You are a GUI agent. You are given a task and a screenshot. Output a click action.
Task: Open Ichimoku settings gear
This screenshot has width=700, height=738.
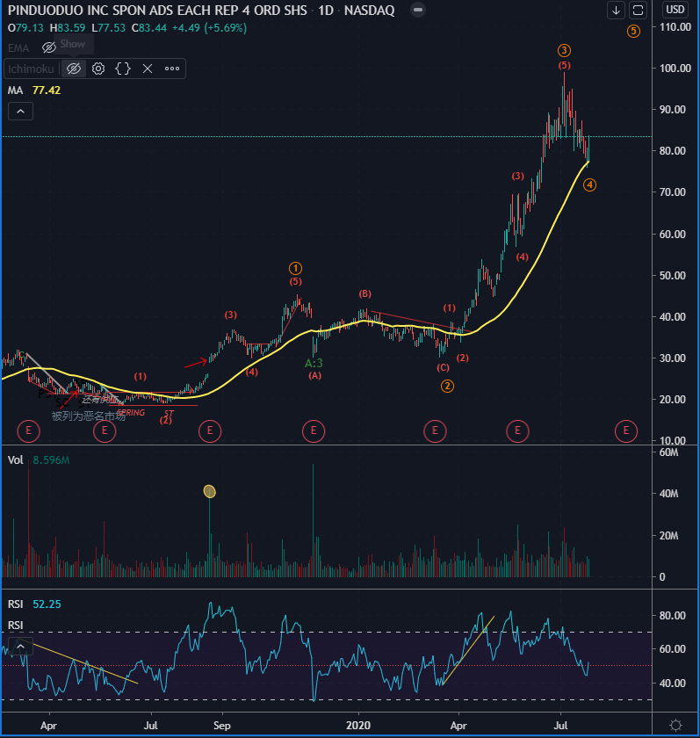[x=98, y=69]
